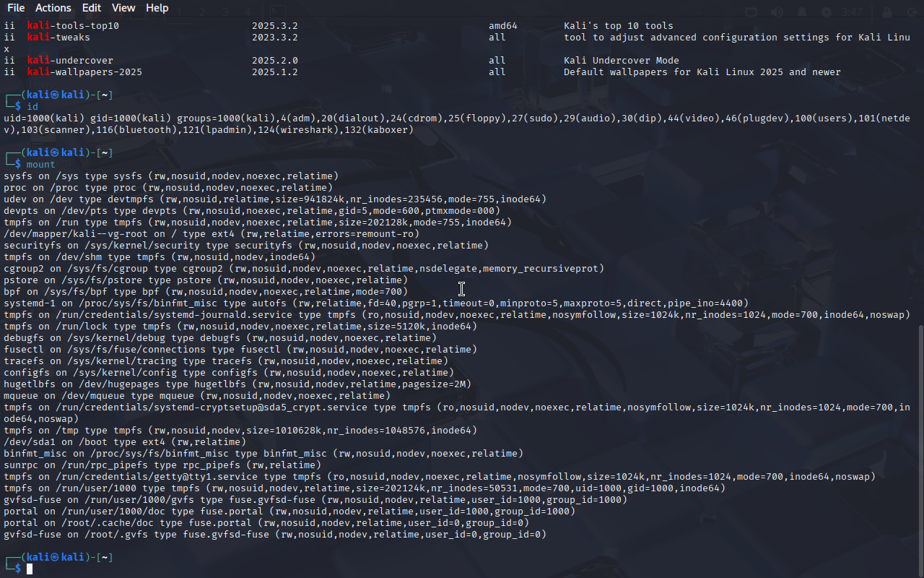Click the 'binfmt_misc on /proc/sys/fs/binfmt_misc' line
Viewport: 924px width, 578px height.
tap(263, 454)
